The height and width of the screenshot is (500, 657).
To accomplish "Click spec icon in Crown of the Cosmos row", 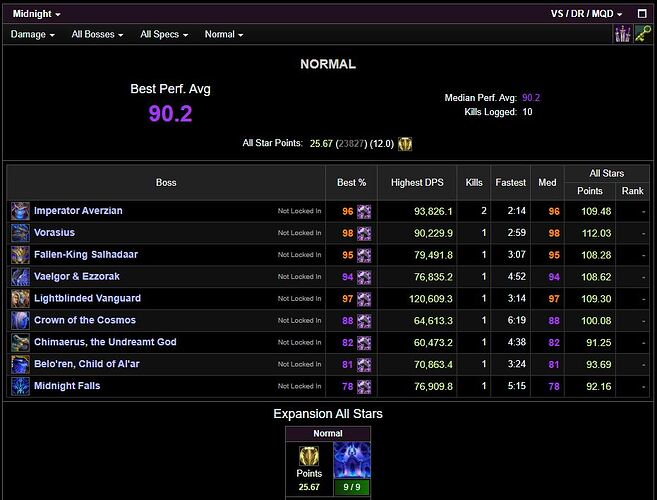I will [364, 321].
